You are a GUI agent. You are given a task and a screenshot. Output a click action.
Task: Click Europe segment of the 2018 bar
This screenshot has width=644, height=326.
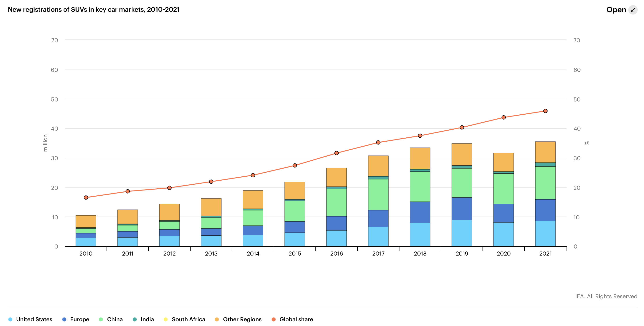pos(420,212)
